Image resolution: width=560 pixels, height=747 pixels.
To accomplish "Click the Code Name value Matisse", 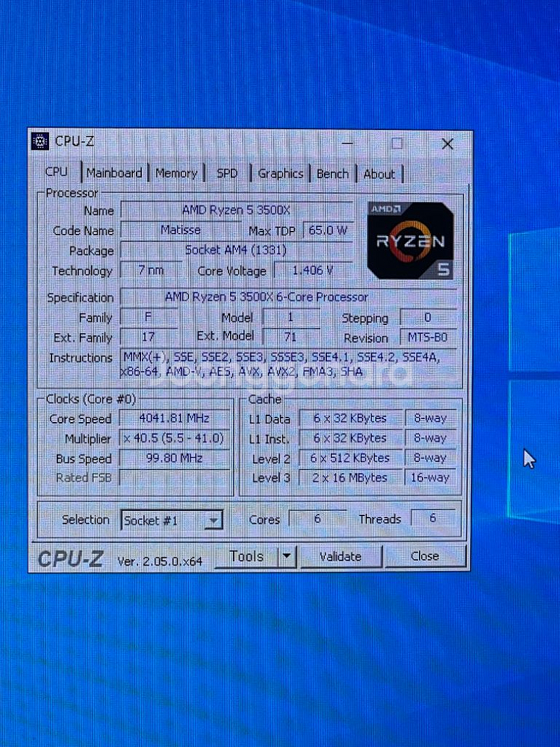I will coord(181,230).
